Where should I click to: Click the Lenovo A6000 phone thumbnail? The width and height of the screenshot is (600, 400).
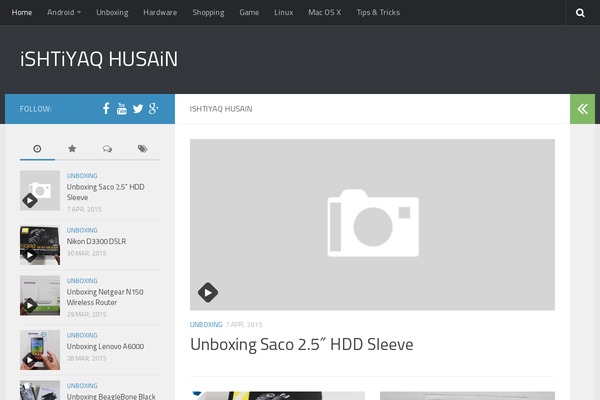tap(40, 350)
